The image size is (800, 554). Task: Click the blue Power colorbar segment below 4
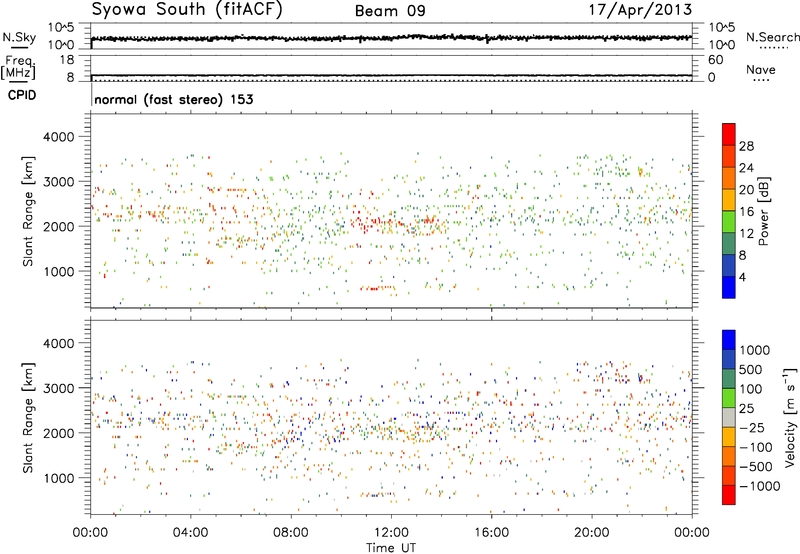point(729,287)
